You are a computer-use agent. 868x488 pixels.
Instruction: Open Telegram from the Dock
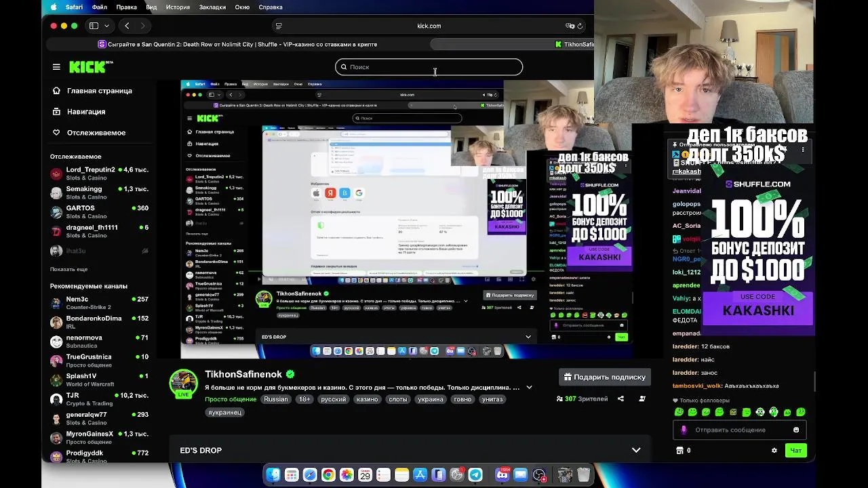coord(475,475)
